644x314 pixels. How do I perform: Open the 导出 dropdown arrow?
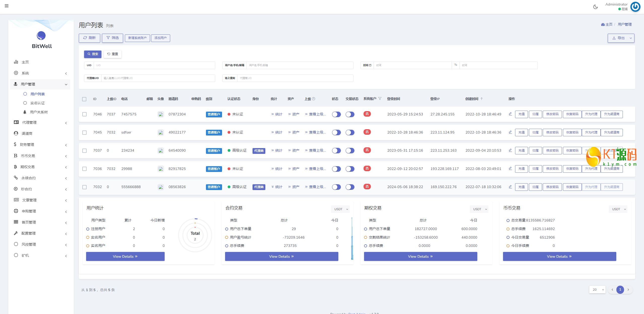coord(631,38)
